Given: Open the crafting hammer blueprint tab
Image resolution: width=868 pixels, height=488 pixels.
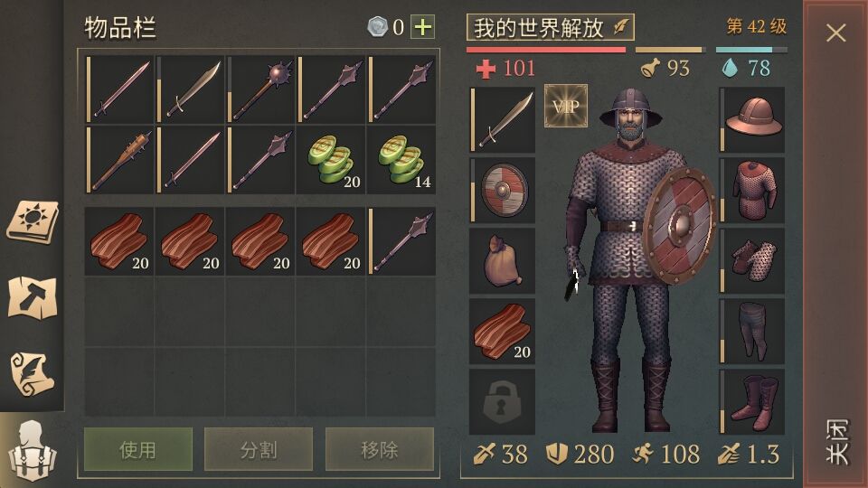Looking at the screenshot, I should click(x=33, y=297).
